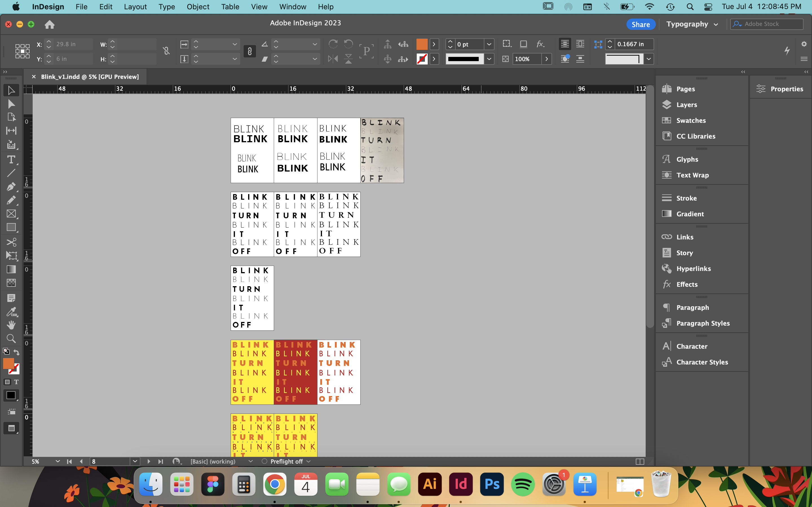The width and height of the screenshot is (812, 507).
Task: Click the Share button
Action: [x=640, y=24]
